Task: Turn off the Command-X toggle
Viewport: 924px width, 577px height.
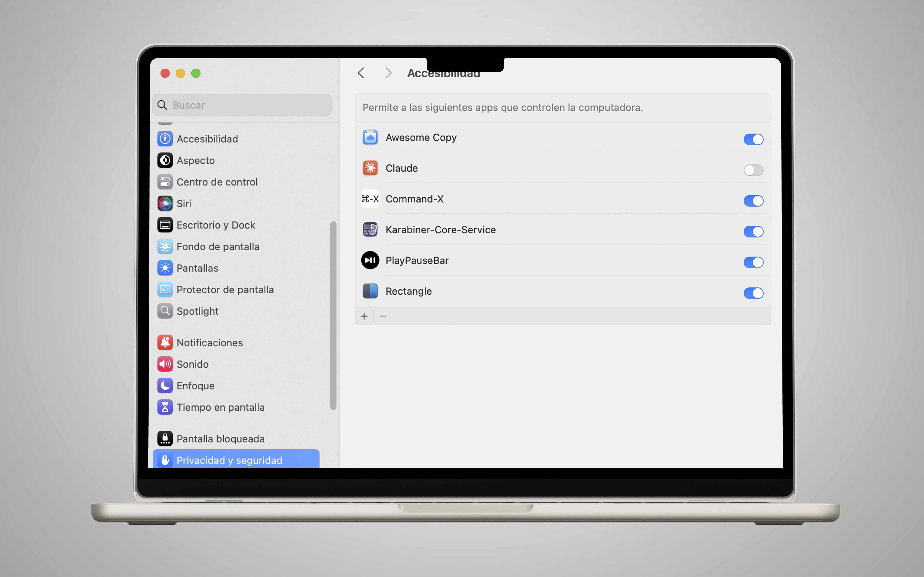Action: coord(753,201)
